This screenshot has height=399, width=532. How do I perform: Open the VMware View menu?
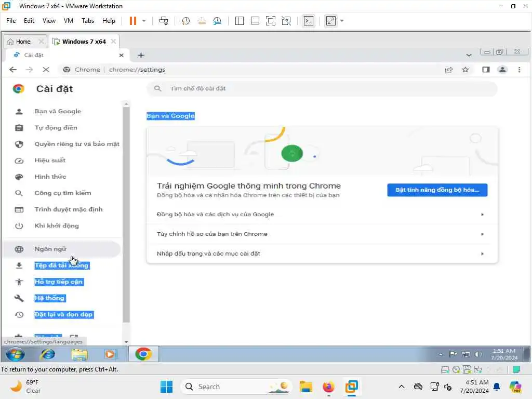[x=49, y=21]
